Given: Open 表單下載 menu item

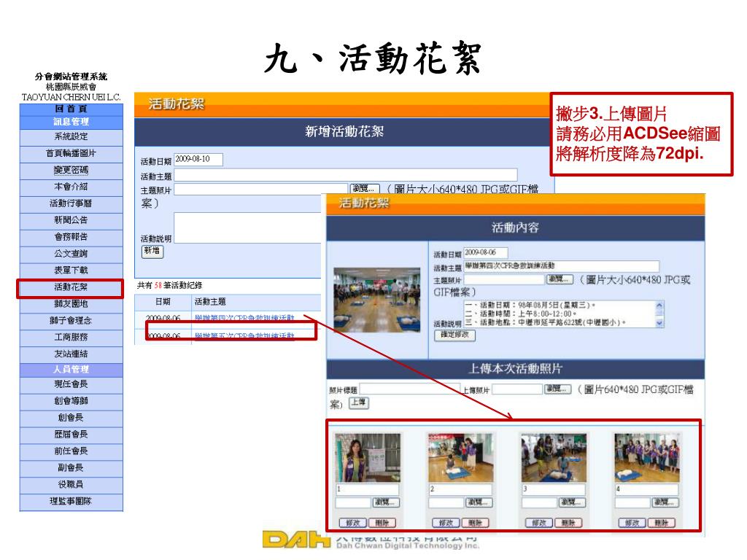Looking at the screenshot, I should click(71, 270).
